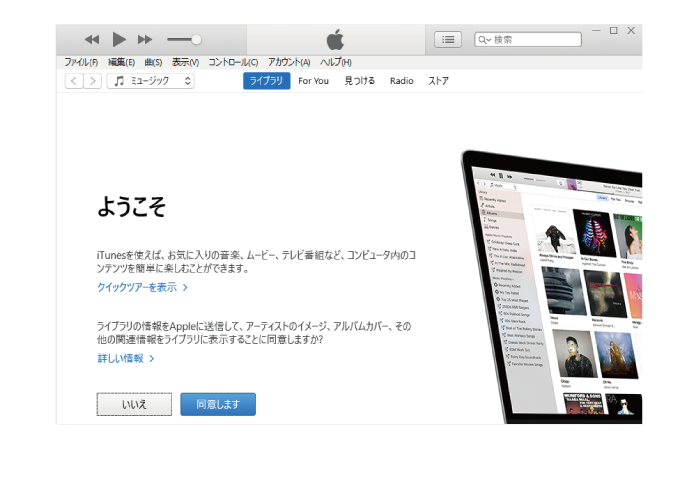Click the rewind previous track button
700x500 pixels.
92,40
